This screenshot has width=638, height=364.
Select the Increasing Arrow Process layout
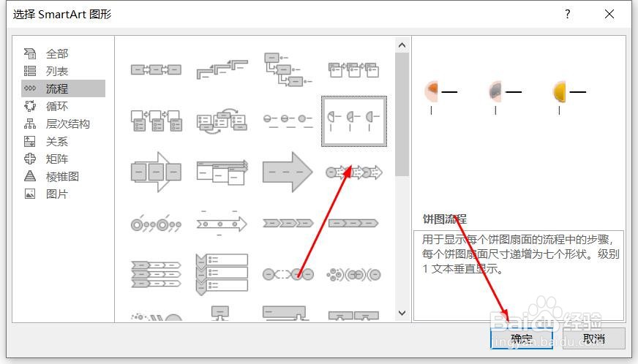222,172
